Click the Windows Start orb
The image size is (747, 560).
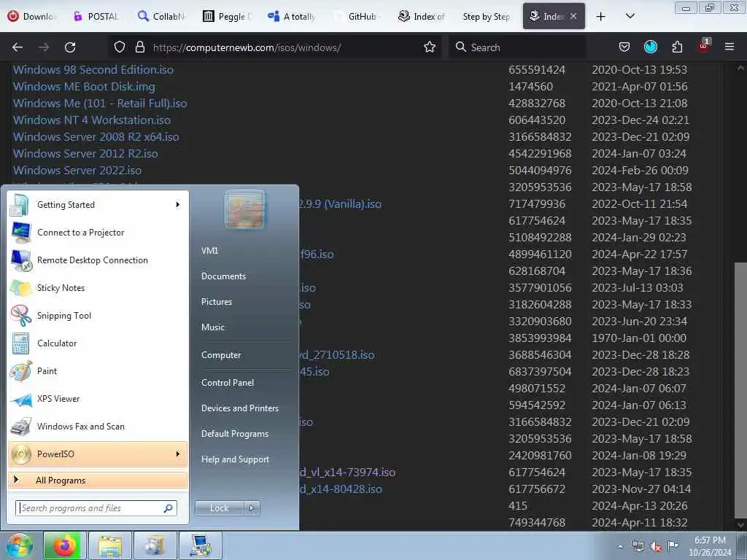pos(19,545)
